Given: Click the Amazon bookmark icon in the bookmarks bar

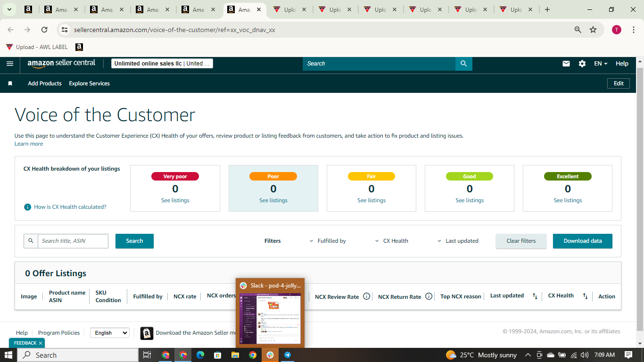Looking at the screenshot, I should coord(79,47).
